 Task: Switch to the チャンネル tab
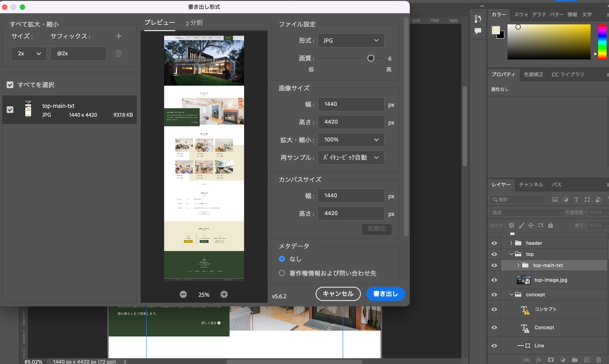pyautogui.click(x=531, y=184)
